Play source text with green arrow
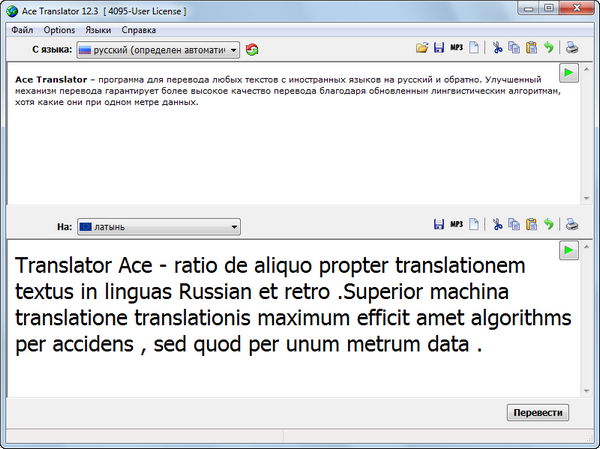The image size is (600, 449). (568, 74)
